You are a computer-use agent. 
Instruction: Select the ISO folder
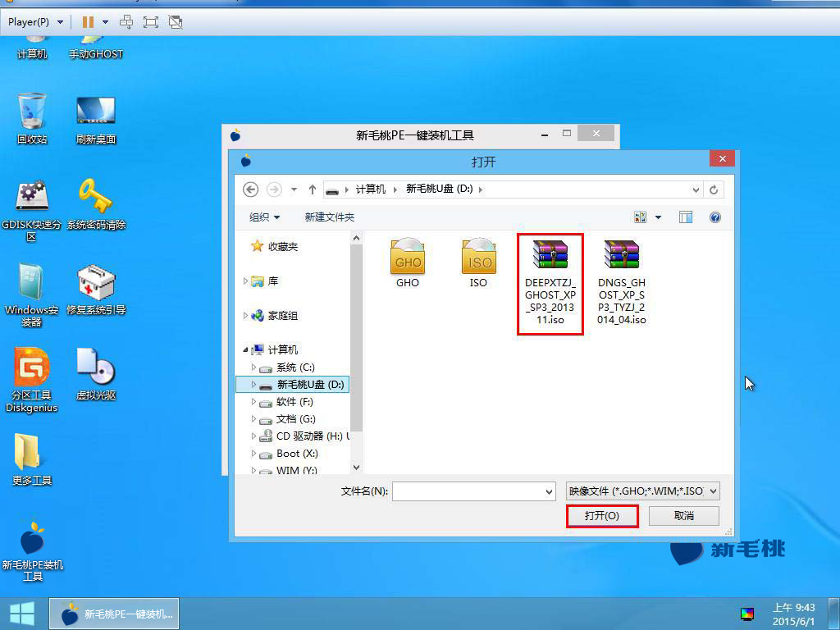click(478, 262)
